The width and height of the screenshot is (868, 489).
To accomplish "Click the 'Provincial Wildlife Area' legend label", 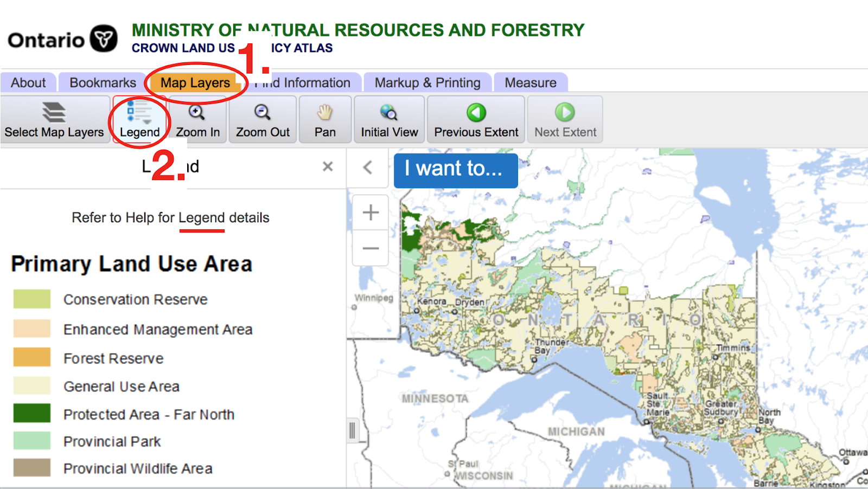I will point(138,468).
